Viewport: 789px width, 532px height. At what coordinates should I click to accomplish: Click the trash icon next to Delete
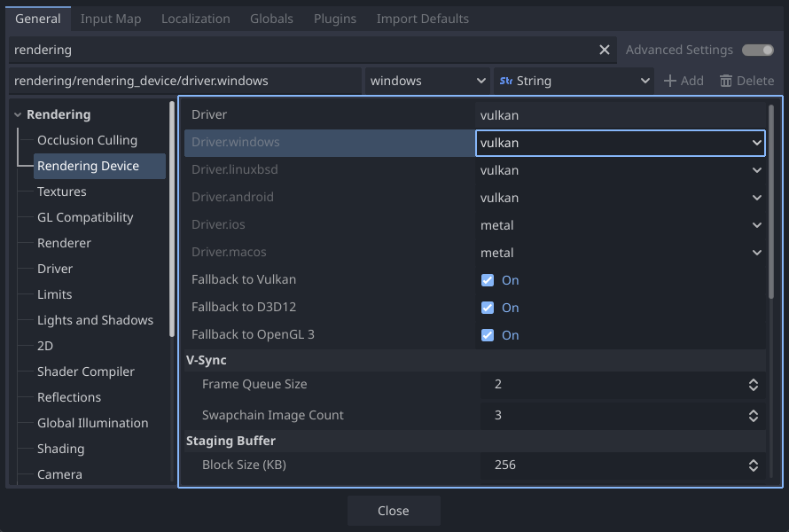[726, 80]
